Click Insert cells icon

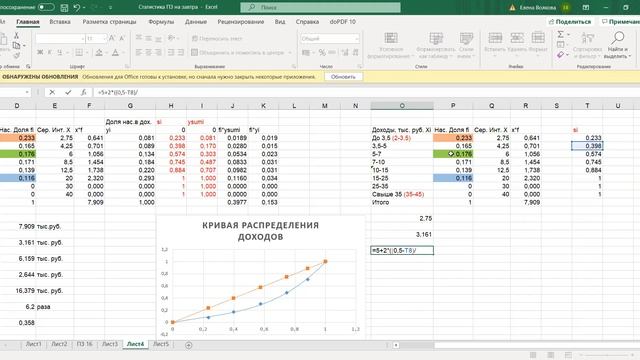tap(495, 38)
